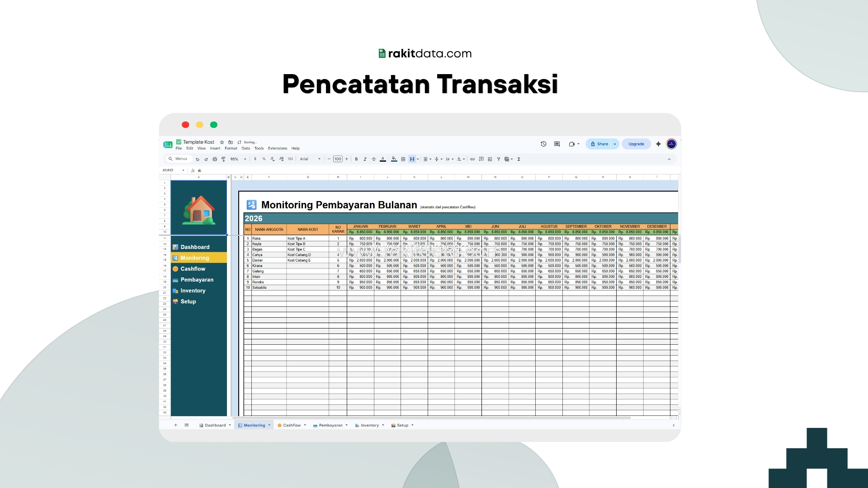
Task: Open Google account avatar
Action: 671,144
